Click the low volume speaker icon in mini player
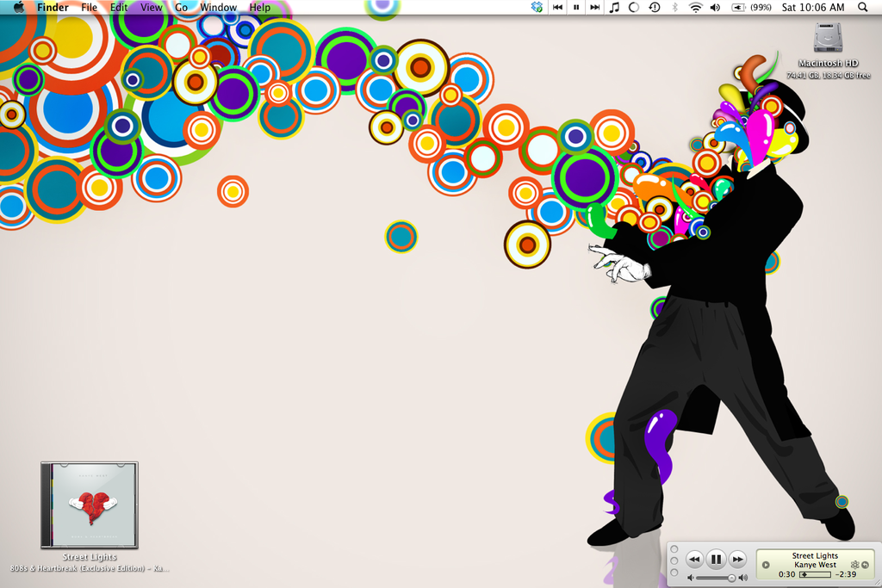Viewport: 882px width, 588px height. pos(691,578)
